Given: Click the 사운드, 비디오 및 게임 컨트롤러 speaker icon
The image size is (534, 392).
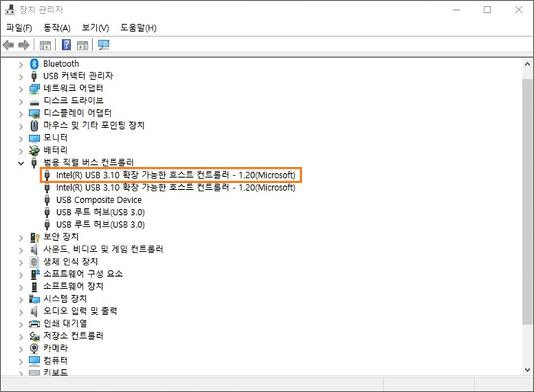Looking at the screenshot, I should [34, 249].
